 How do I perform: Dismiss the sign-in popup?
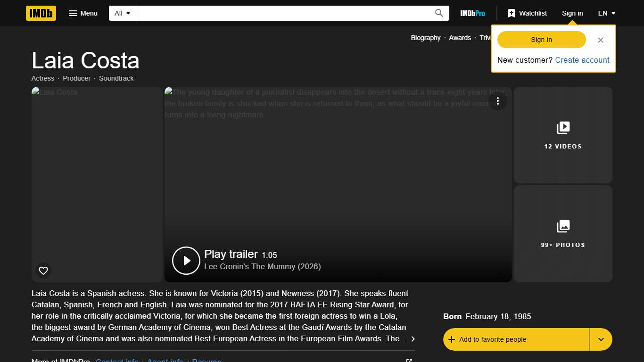click(600, 40)
